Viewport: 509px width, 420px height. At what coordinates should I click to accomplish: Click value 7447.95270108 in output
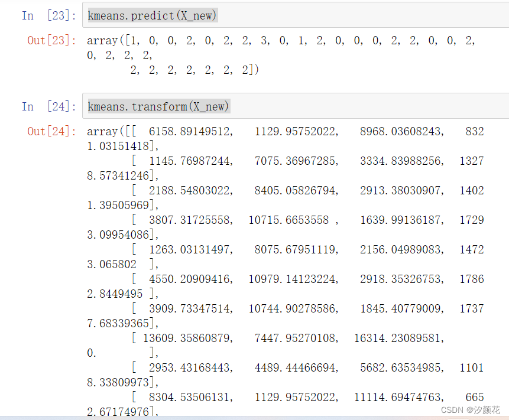click(x=296, y=338)
